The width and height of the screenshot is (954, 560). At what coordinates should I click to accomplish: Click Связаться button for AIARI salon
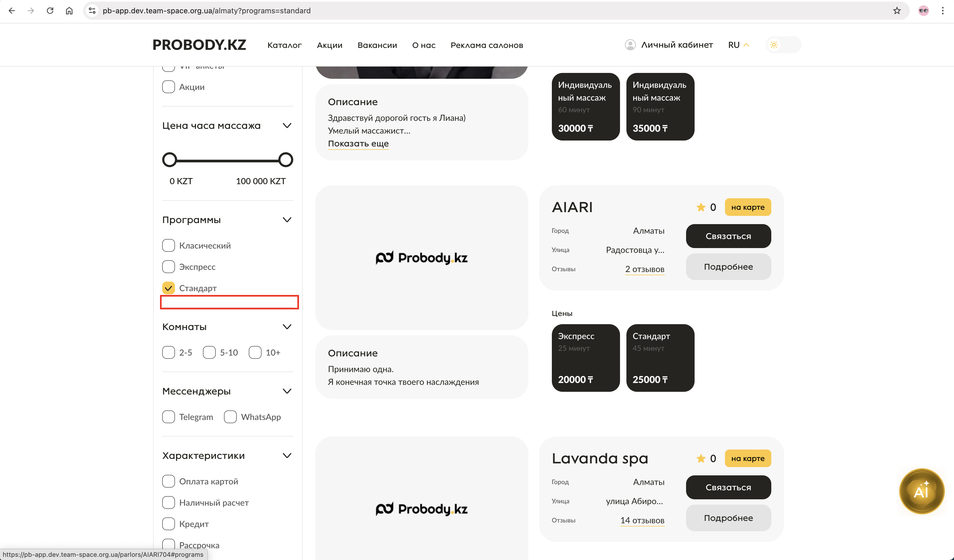point(728,236)
